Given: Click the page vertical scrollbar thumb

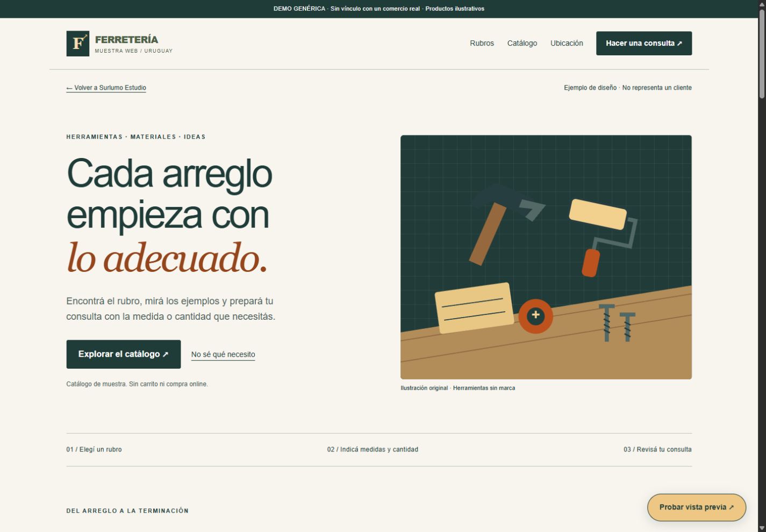Looking at the screenshot, I should click(762, 55).
